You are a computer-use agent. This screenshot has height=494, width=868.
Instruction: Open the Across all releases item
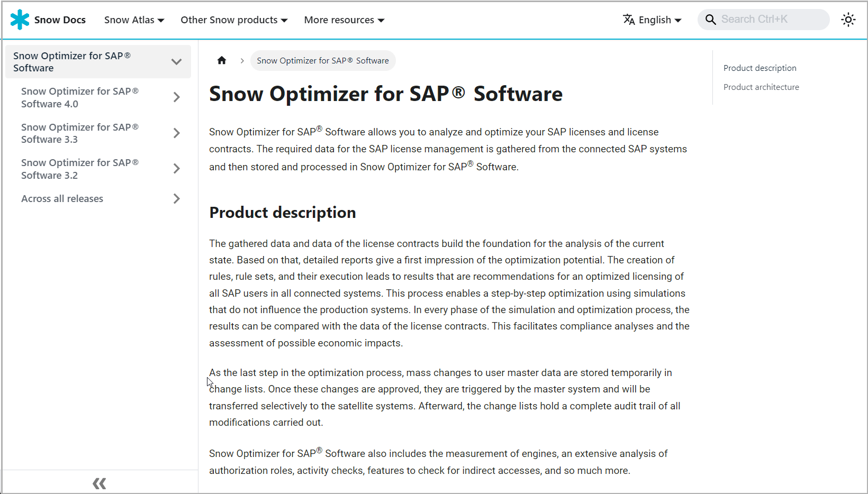pos(62,199)
